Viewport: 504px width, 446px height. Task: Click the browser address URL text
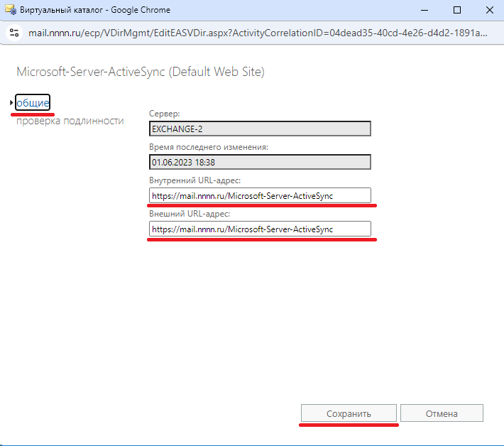click(x=258, y=33)
